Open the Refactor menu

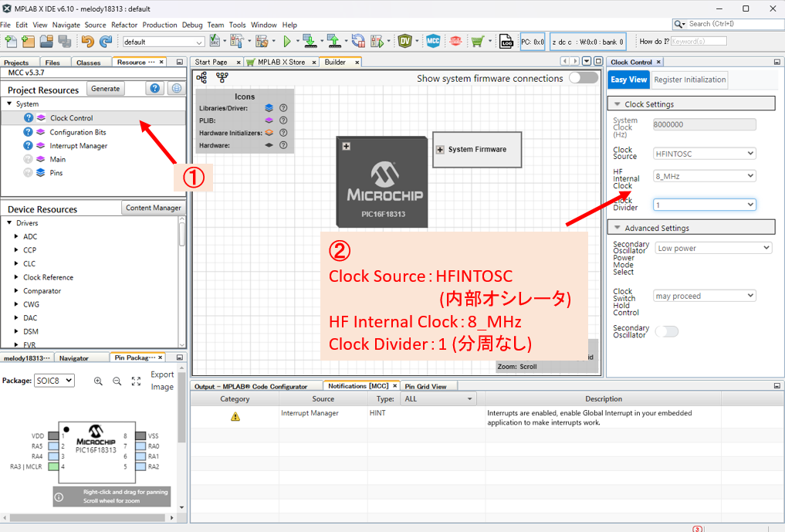coord(124,25)
